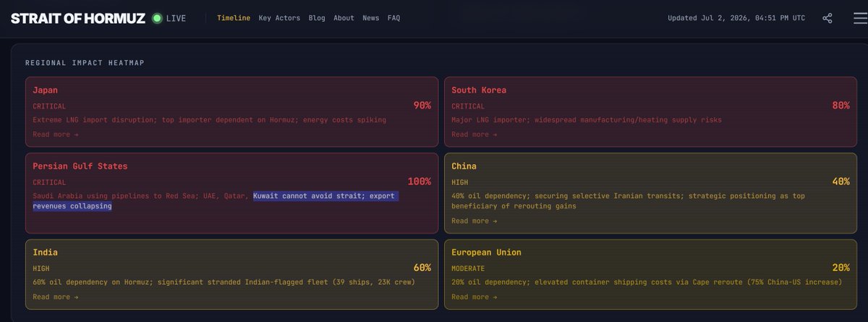Click the 90% value for Japan
This screenshot has height=322, width=868.
[422, 106]
